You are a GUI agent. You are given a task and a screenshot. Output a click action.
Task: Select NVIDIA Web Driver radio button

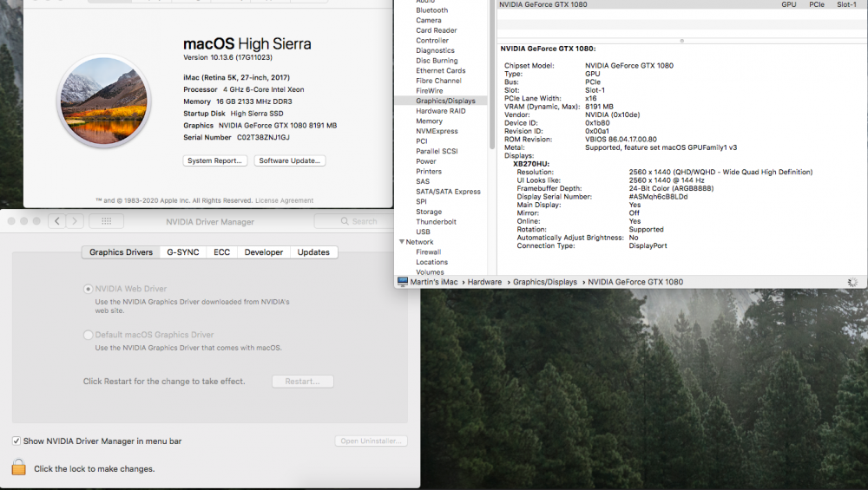pyautogui.click(x=88, y=290)
